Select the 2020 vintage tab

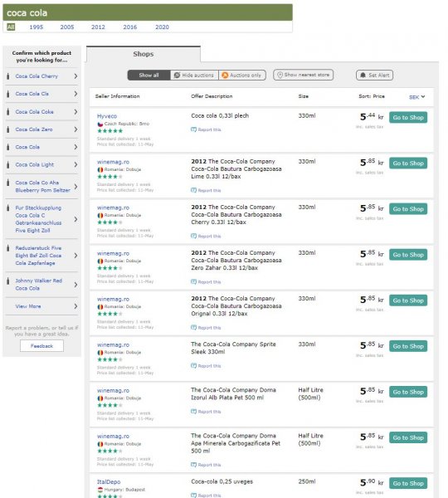pos(162,27)
